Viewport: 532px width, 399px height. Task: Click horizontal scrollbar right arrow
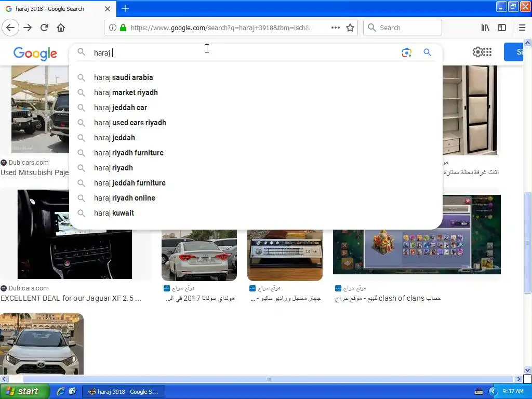(x=519, y=379)
